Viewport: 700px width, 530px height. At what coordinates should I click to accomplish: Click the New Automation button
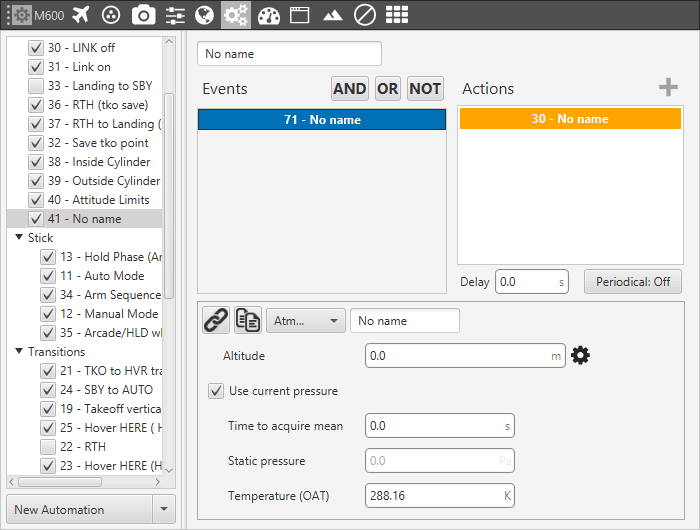click(80, 509)
